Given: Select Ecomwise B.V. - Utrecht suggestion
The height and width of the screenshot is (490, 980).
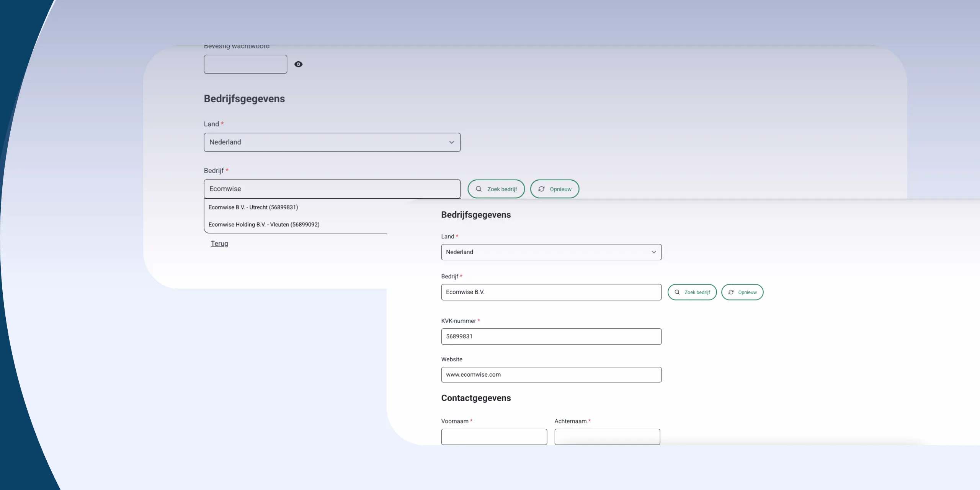Looking at the screenshot, I should pos(253,207).
